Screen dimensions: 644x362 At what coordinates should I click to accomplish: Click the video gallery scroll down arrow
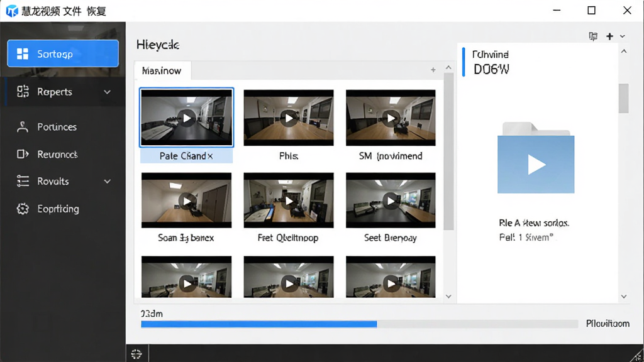448,297
